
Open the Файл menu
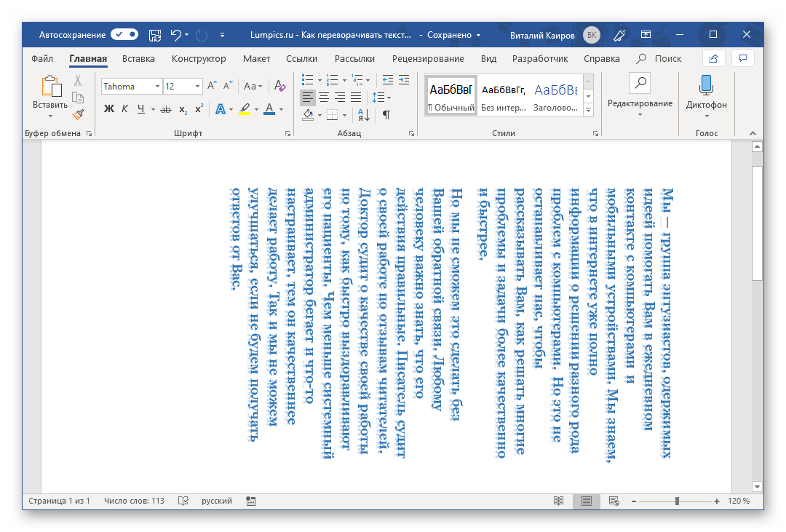pos(42,59)
